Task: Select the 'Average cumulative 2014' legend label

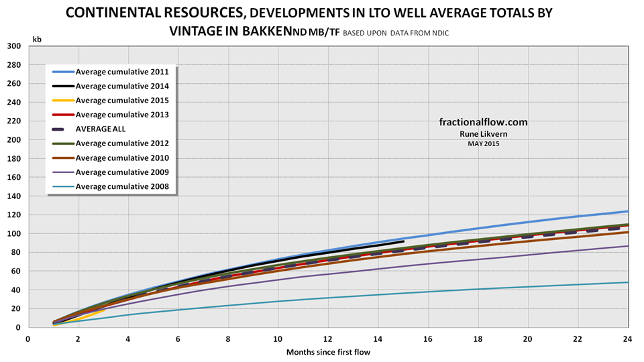Action: (121, 86)
